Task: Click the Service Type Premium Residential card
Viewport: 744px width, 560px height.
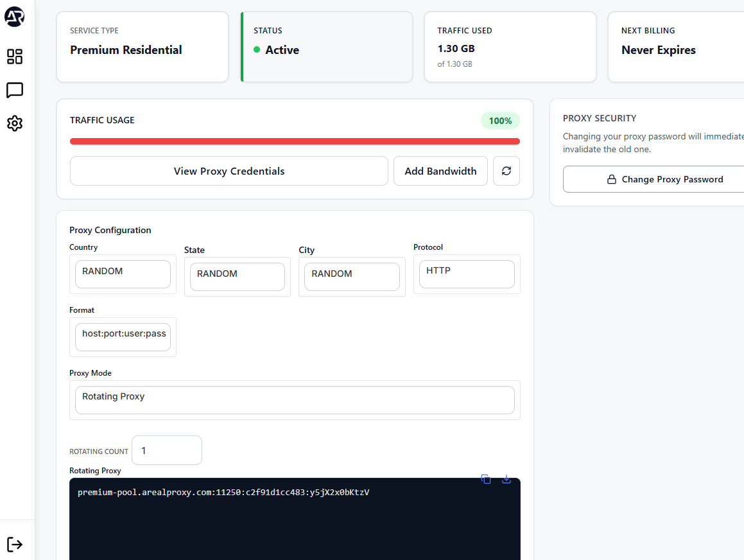Action: (x=143, y=46)
